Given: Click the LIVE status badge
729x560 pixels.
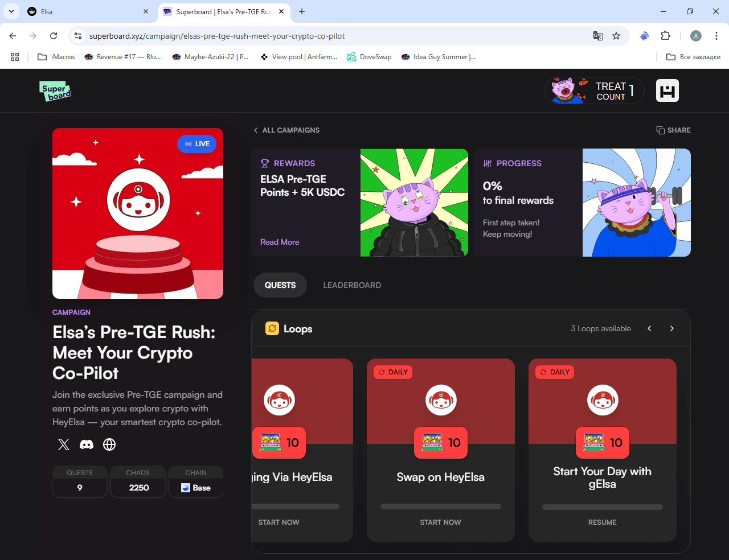Looking at the screenshot, I should click(x=197, y=144).
